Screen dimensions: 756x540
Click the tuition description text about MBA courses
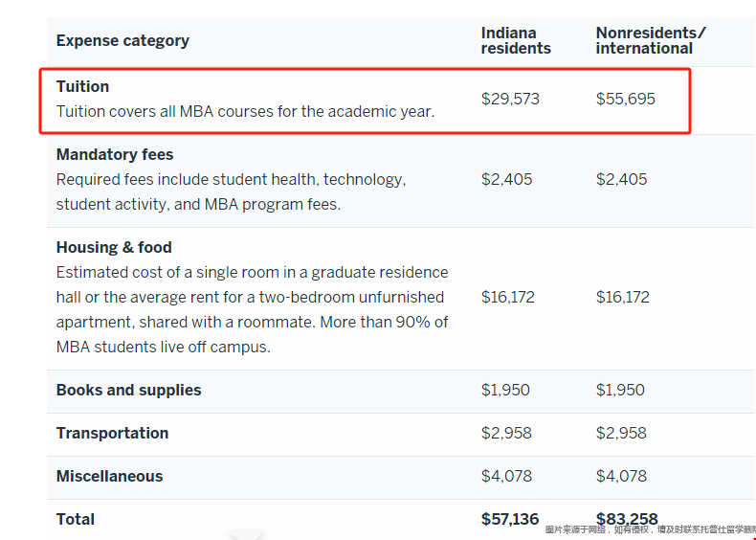pos(245,111)
